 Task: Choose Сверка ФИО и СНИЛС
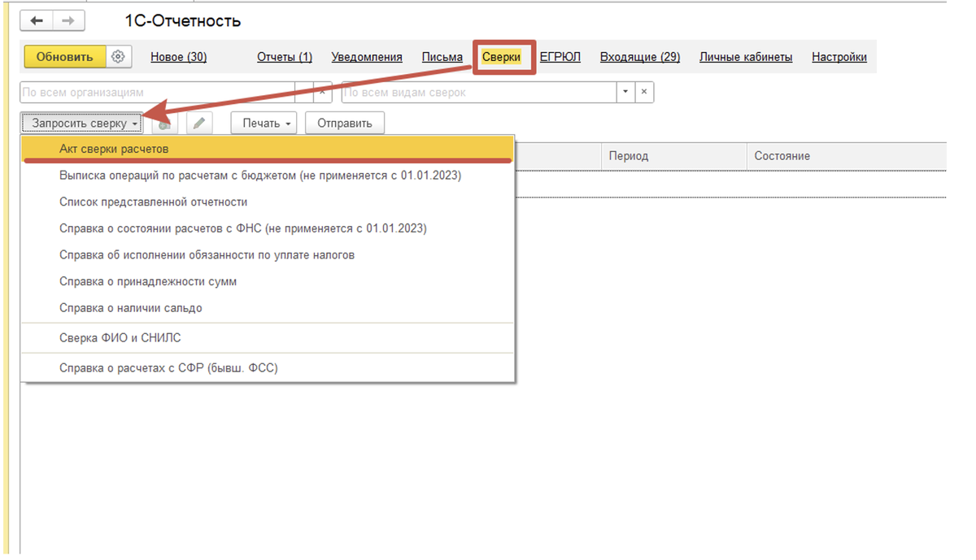point(268,337)
